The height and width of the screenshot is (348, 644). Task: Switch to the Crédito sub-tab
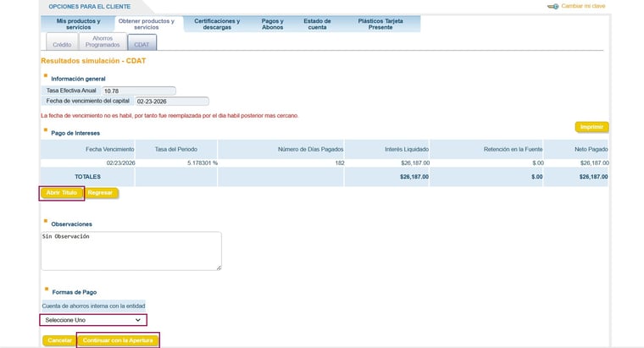pos(62,43)
